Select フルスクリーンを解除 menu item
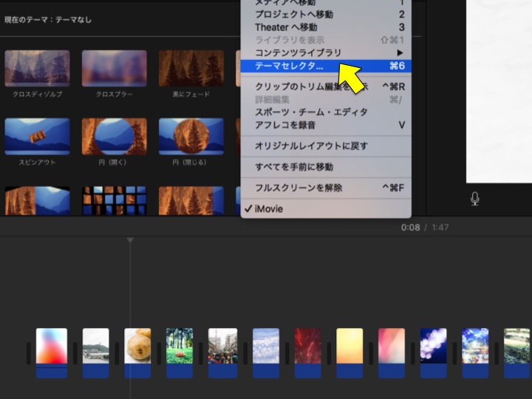This screenshot has height=399, width=532. tap(326, 188)
